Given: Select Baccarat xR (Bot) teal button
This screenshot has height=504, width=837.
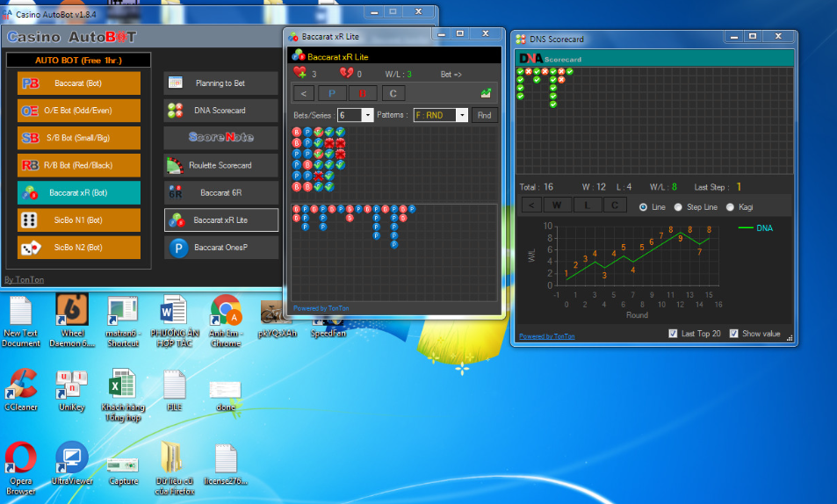Looking at the screenshot, I should tap(78, 193).
